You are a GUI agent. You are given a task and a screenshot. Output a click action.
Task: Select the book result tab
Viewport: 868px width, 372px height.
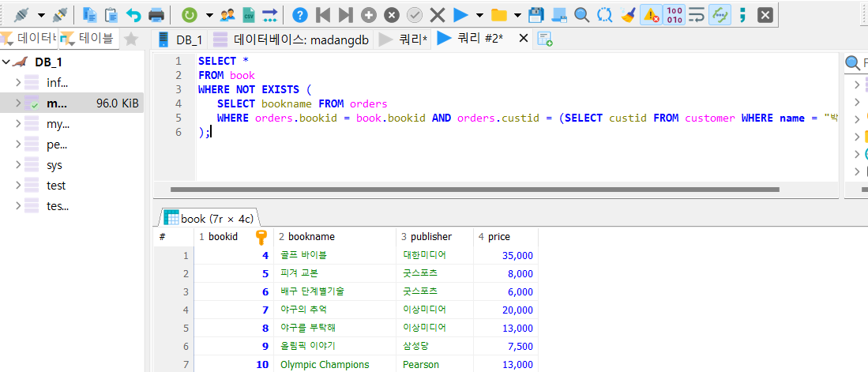coord(209,218)
